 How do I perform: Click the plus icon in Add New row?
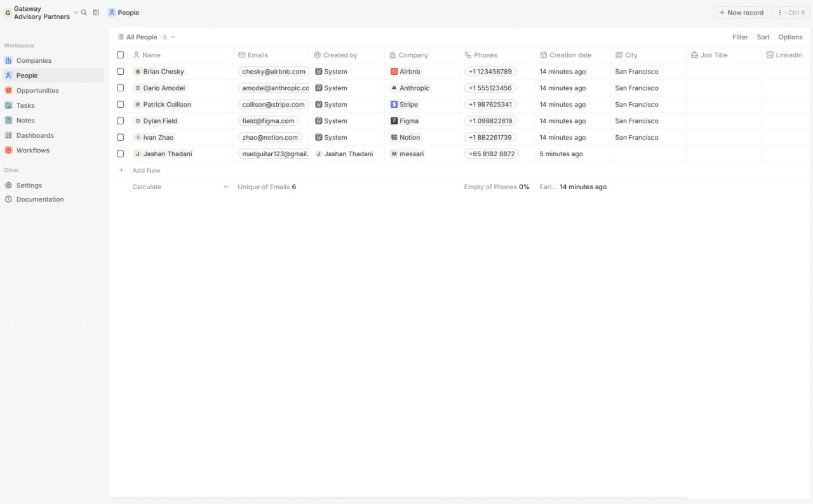click(121, 171)
